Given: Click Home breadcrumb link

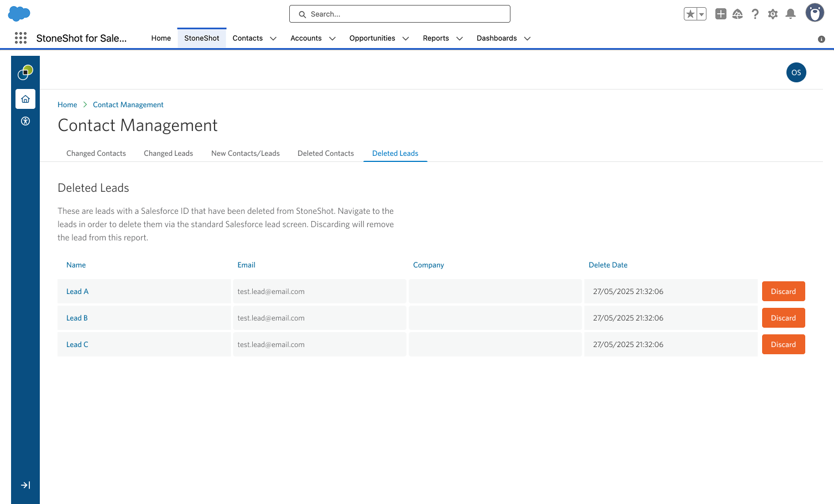Looking at the screenshot, I should pos(67,104).
